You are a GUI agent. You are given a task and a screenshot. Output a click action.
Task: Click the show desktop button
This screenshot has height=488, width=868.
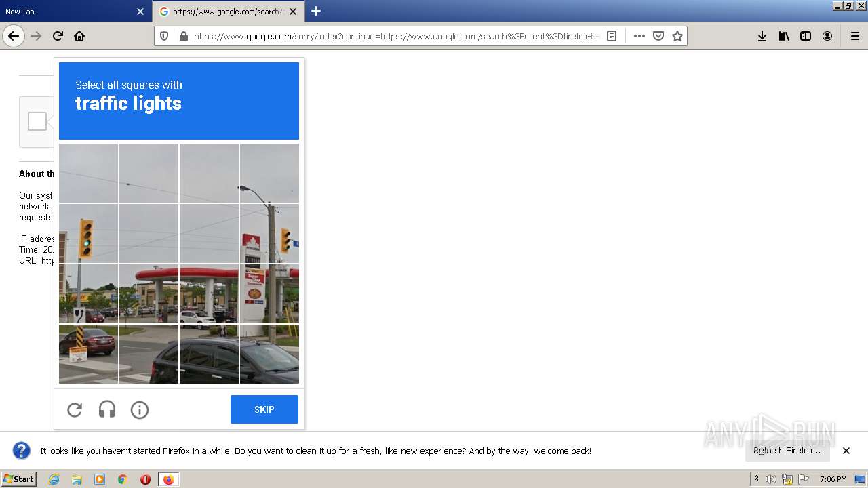click(860, 479)
